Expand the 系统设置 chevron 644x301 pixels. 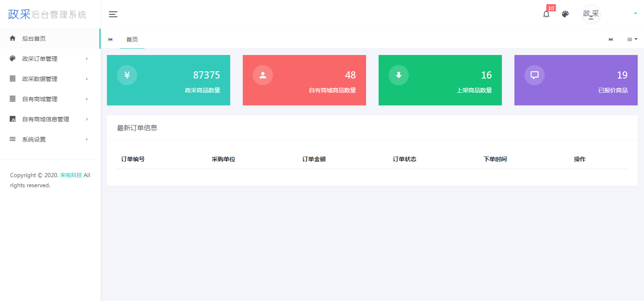click(87, 139)
